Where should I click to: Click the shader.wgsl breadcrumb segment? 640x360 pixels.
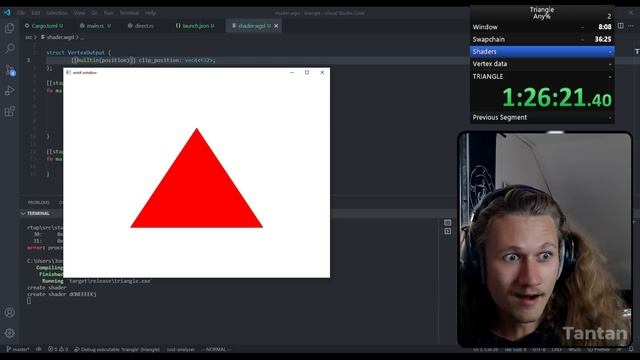57,37
